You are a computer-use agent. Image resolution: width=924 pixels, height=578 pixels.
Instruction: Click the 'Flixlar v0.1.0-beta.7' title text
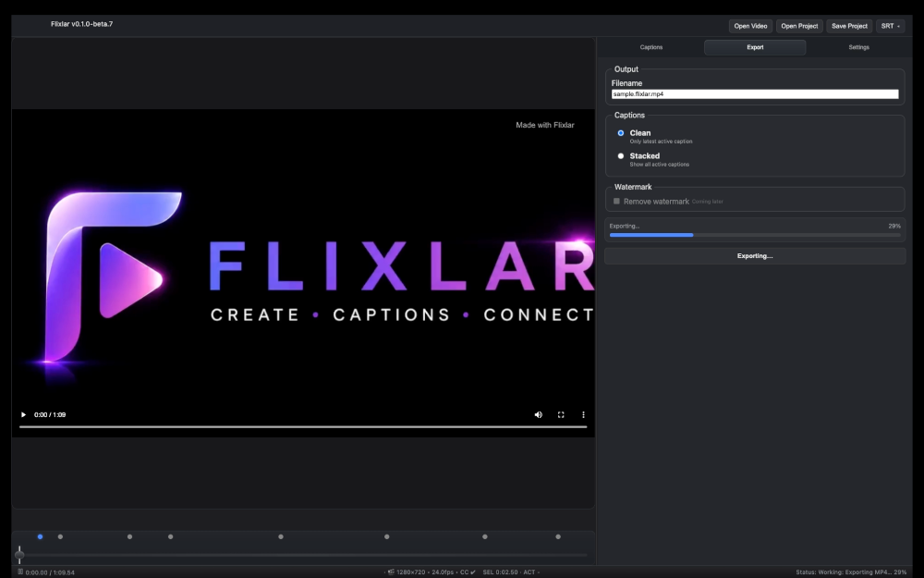82,24
